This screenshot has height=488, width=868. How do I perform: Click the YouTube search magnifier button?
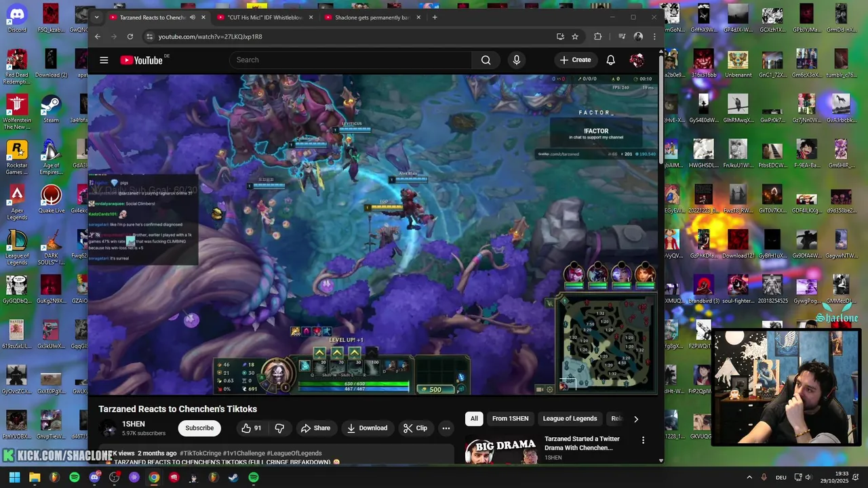486,60
